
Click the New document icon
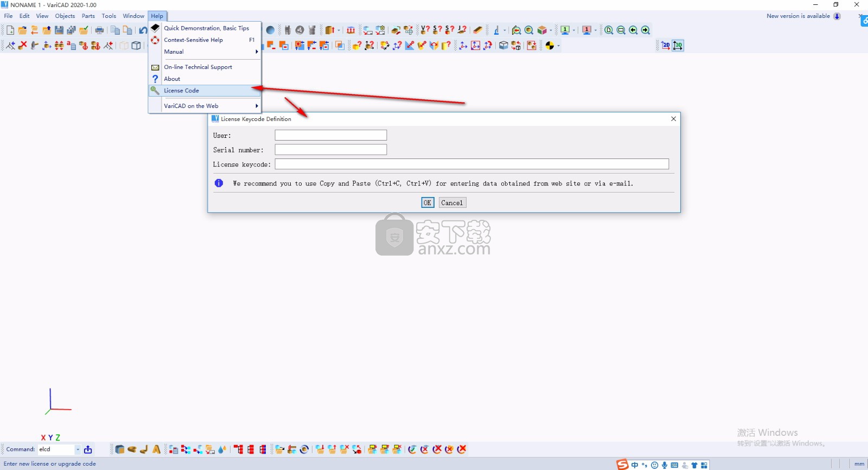(x=10, y=30)
